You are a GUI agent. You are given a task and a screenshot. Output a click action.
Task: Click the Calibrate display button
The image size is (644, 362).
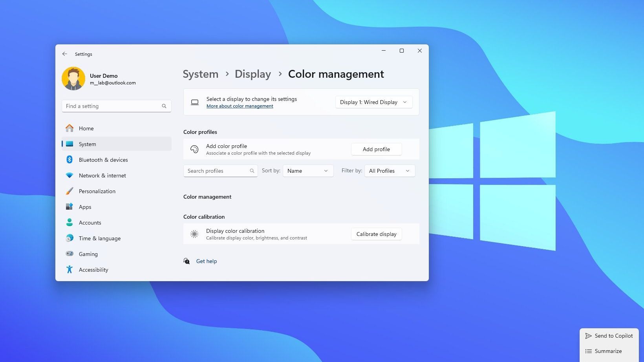376,234
